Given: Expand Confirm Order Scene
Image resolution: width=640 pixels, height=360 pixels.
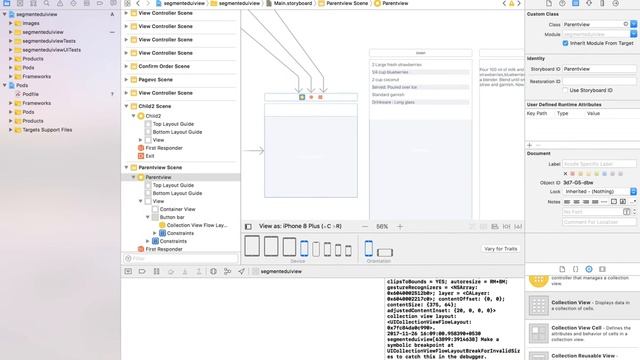Looking at the screenshot, I should [x=126, y=66].
